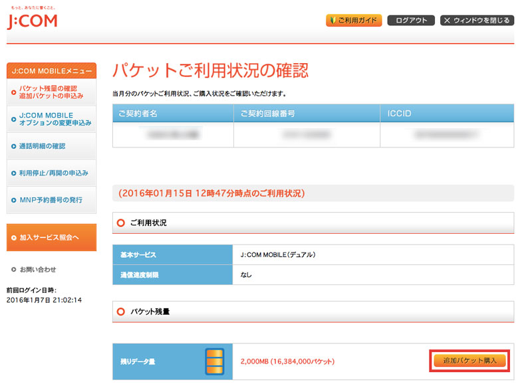Open MNP予約番号の発行 menu item
532x392 pixels.
point(51,200)
